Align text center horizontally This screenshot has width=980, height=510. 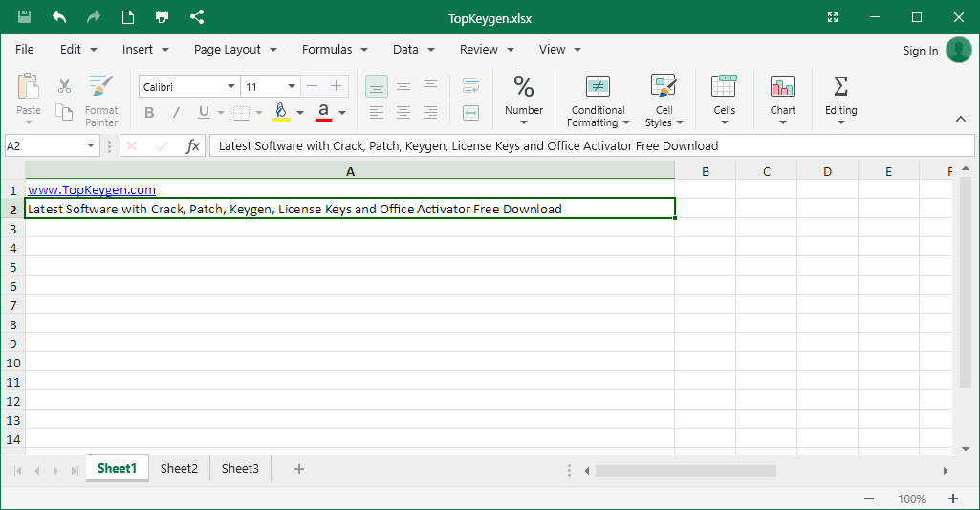point(403,113)
